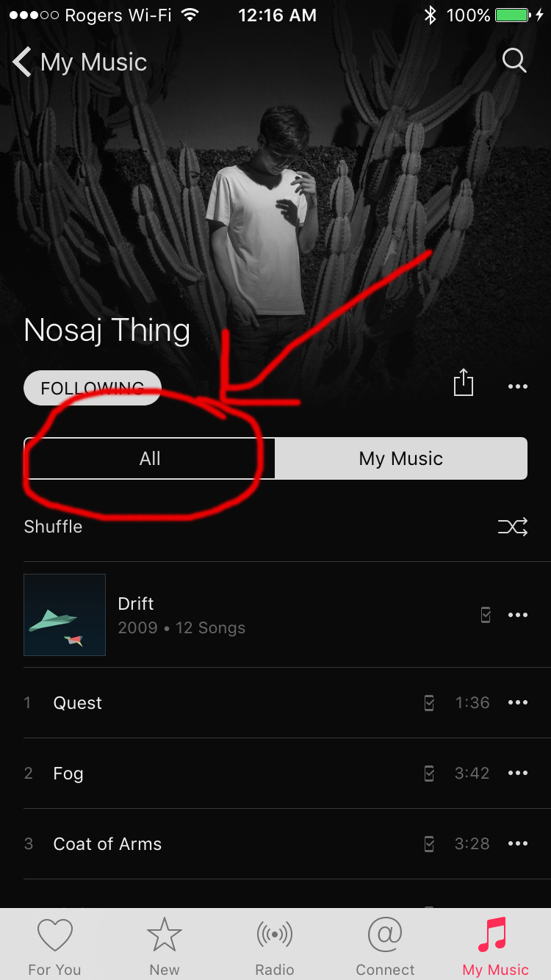
Task: Open the Drift album's more options
Action: click(x=518, y=615)
